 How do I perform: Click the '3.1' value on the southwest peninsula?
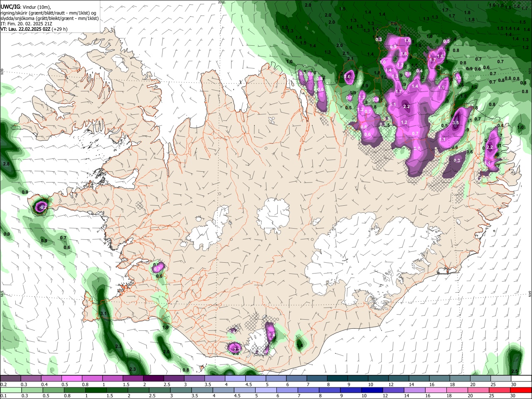pyautogui.click(x=103, y=313)
